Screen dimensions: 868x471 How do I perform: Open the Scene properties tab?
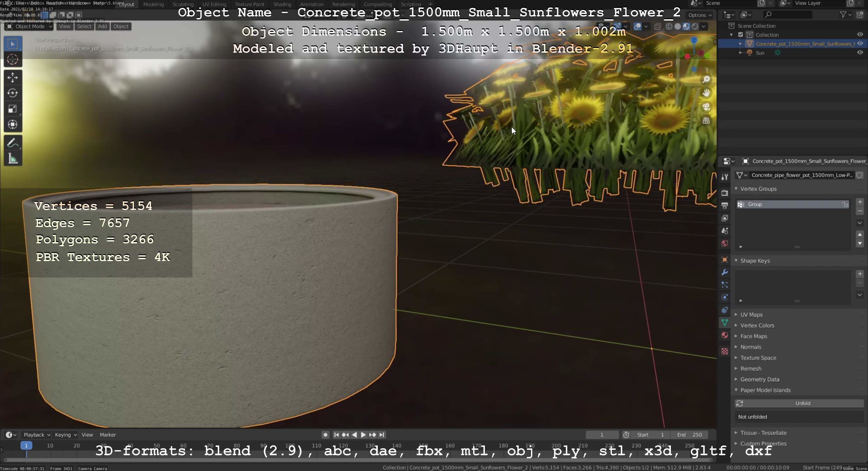click(725, 231)
